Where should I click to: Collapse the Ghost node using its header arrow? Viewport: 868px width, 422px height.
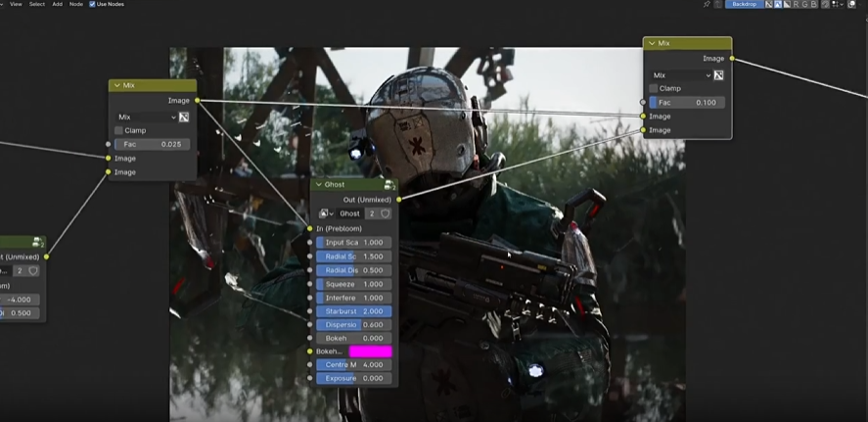tap(318, 184)
